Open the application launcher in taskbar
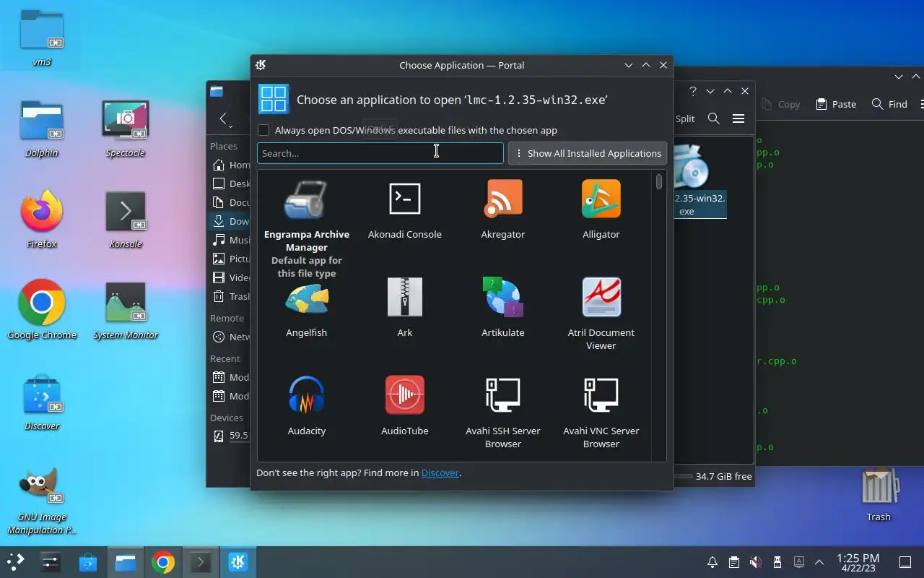 (x=15, y=562)
